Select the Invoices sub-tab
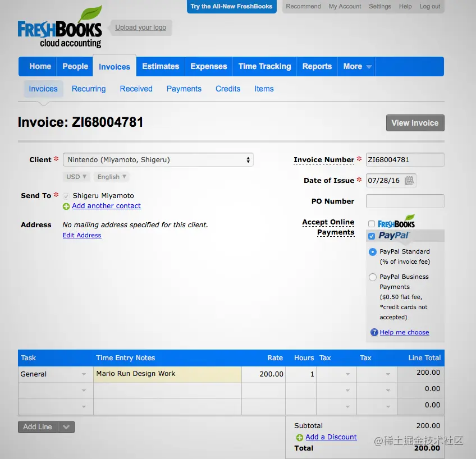476x459 pixels. point(43,89)
